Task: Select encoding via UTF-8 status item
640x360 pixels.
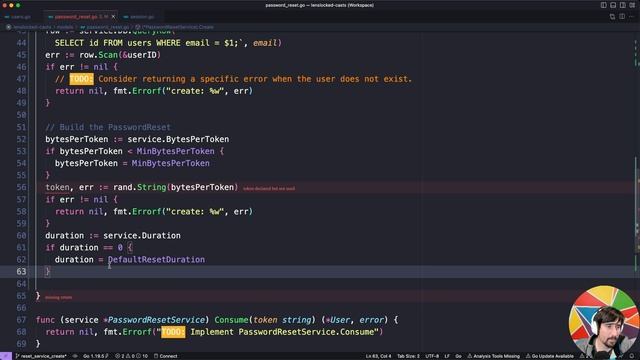Action: tap(432, 356)
